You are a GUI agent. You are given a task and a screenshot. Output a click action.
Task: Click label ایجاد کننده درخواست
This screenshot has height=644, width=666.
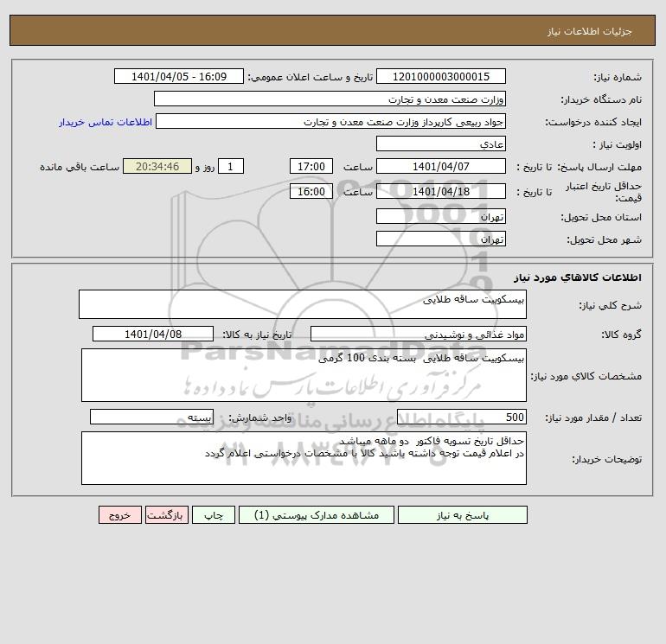(x=593, y=122)
